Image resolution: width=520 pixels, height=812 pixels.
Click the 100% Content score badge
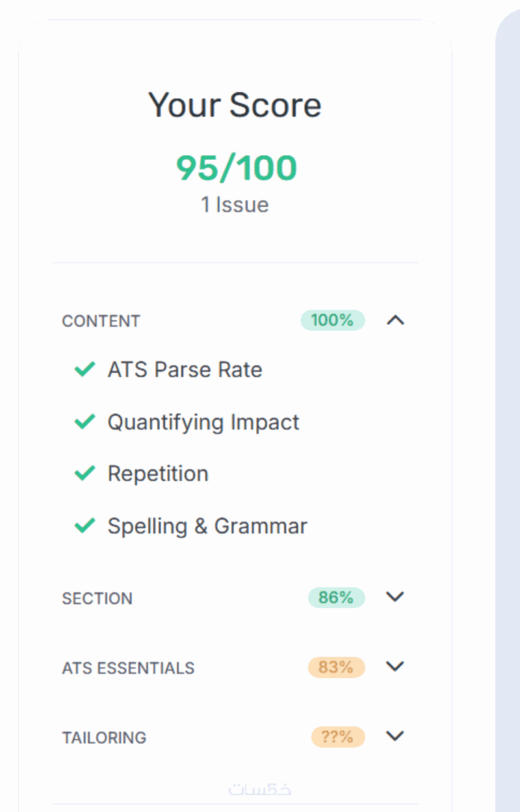click(332, 320)
